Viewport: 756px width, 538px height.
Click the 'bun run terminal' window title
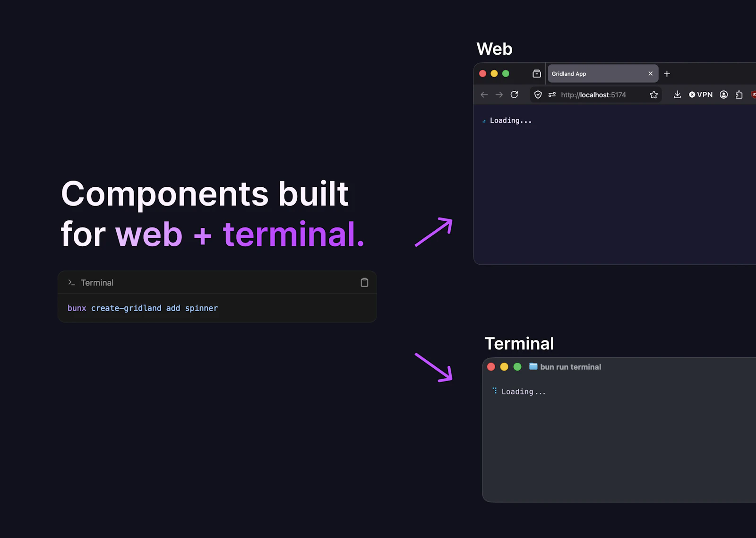pos(570,367)
